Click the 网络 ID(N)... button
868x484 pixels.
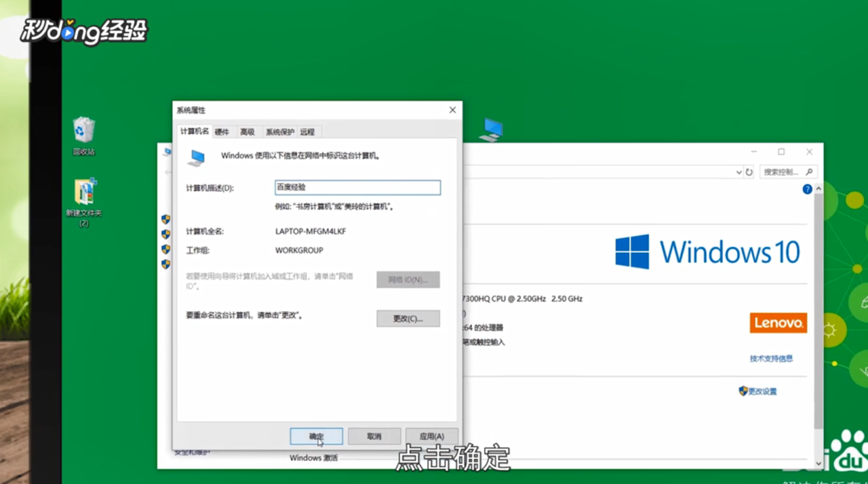coord(408,279)
